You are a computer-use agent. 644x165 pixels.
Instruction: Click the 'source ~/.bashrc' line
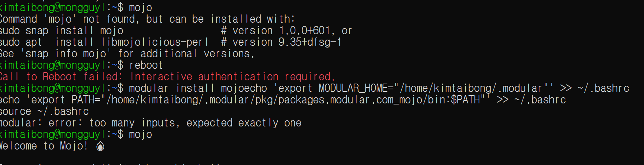(x=44, y=111)
